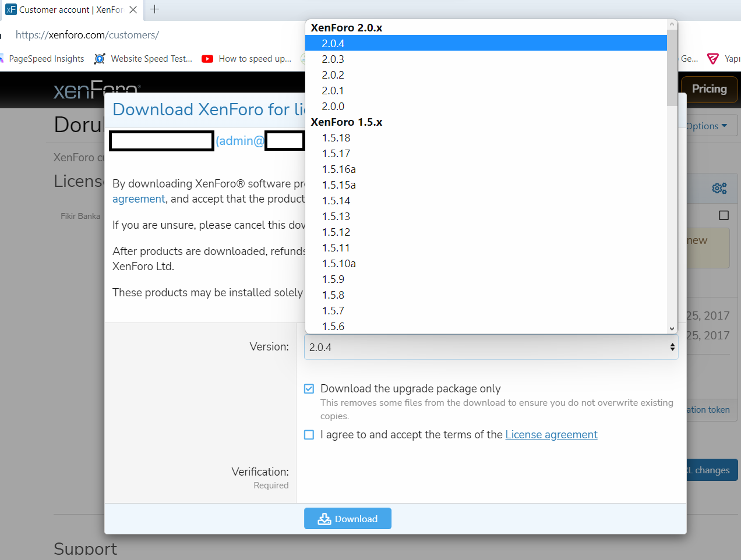Select version 1.5.17 entry
The width and height of the screenshot is (741, 560).
pyautogui.click(x=486, y=153)
